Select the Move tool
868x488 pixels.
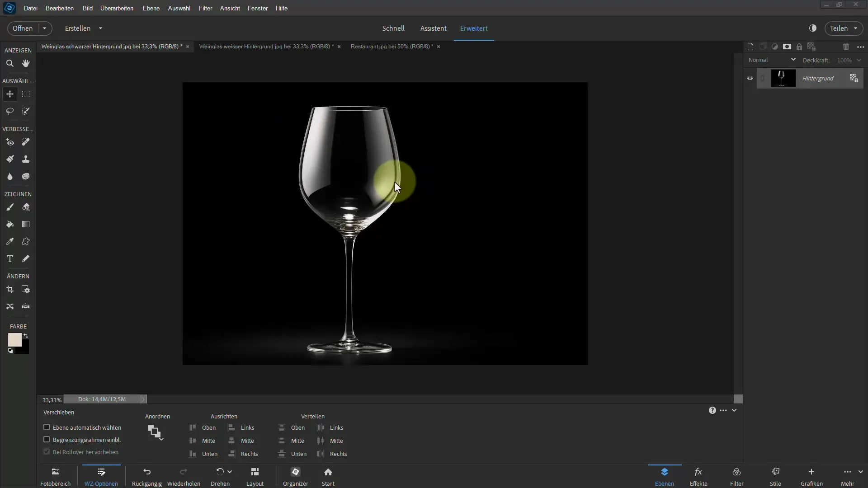pos(10,94)
